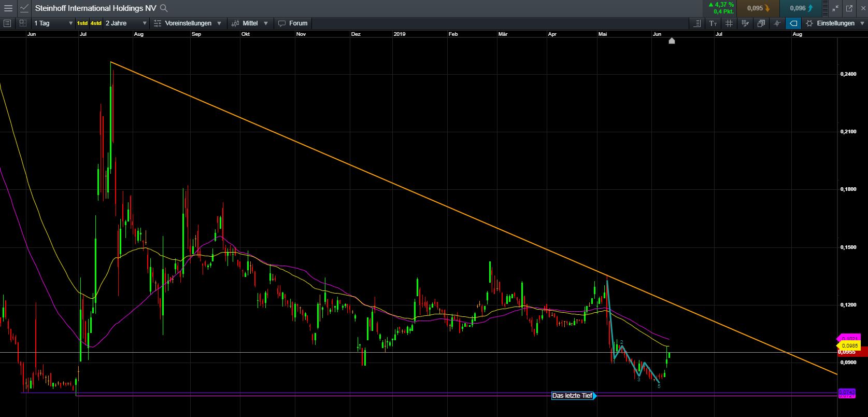
Task: Open the list panel icon in toolbar
Action: (x=7, y=23)
